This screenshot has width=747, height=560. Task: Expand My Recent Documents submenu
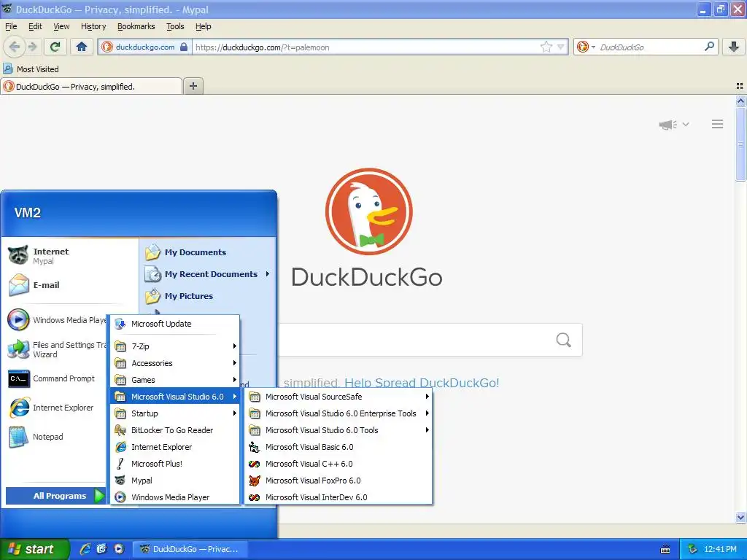click(208, 274)
